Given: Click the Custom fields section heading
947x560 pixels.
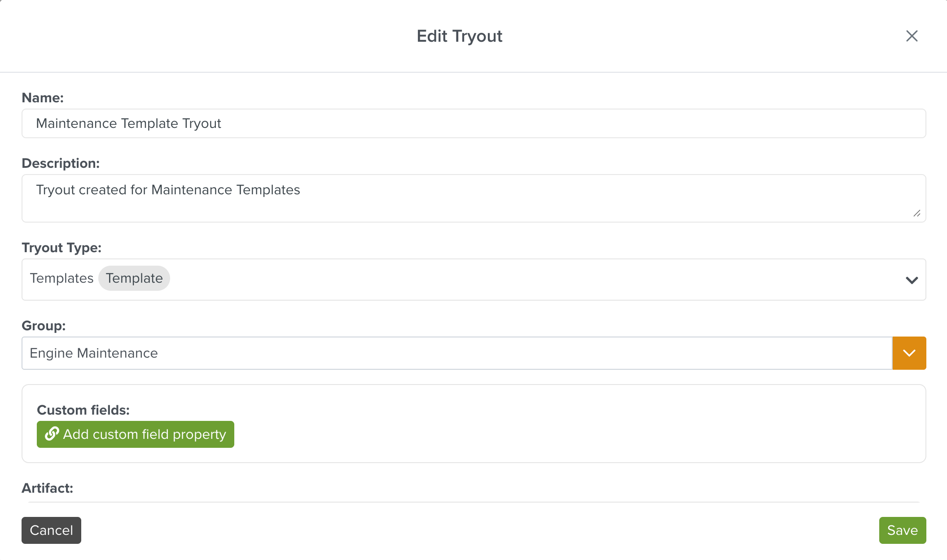Looking at the screenshot, I should coord(83,410).
